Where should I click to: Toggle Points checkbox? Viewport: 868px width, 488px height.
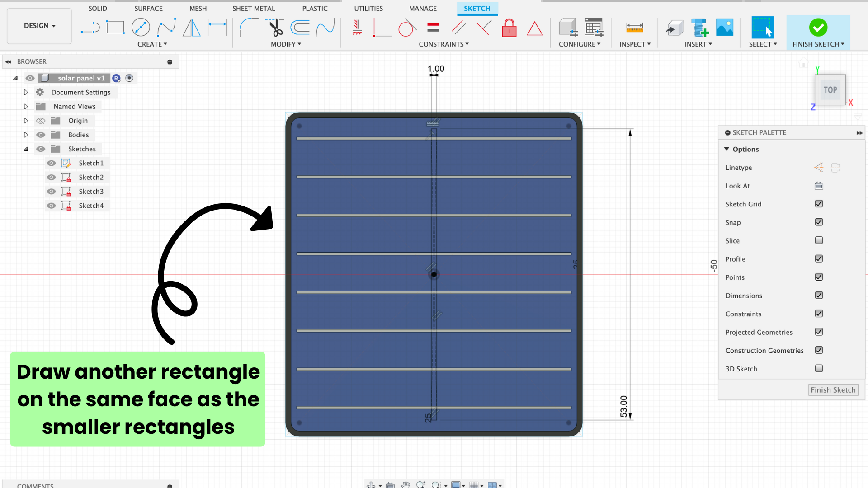coord(819,277)
